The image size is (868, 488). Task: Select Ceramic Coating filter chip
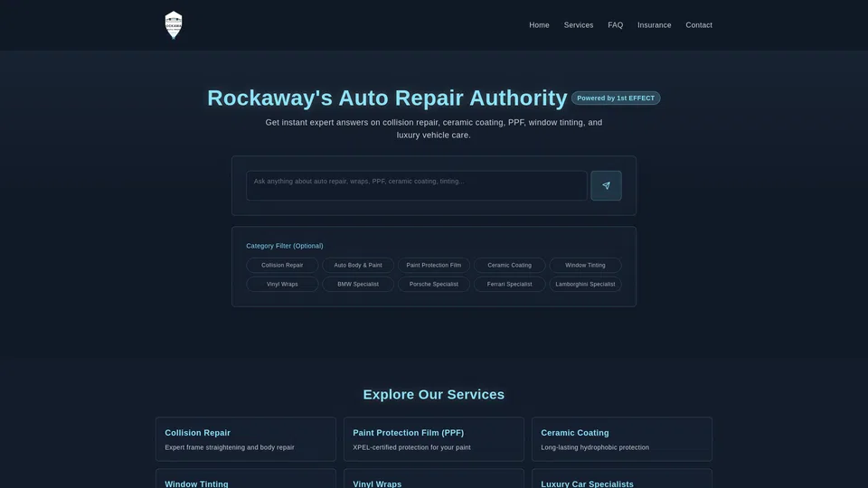pyautogui.click(x=509, y=265)
